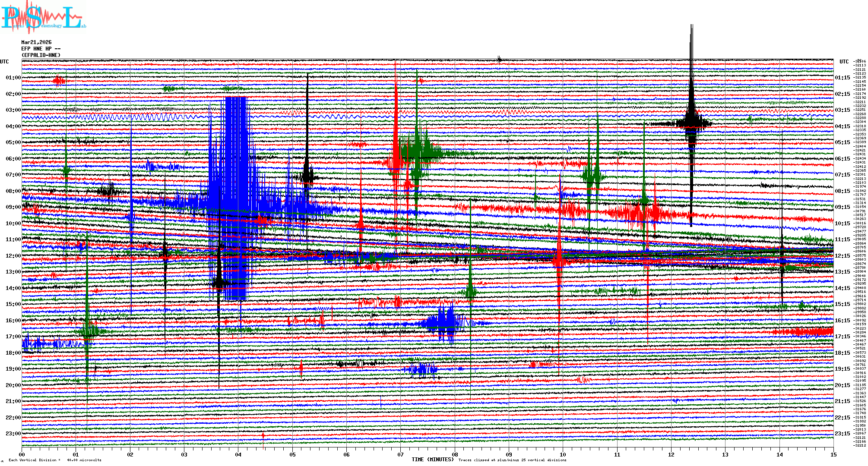Click the (EFPALIO-HNE) channel name

click(41, 55)
